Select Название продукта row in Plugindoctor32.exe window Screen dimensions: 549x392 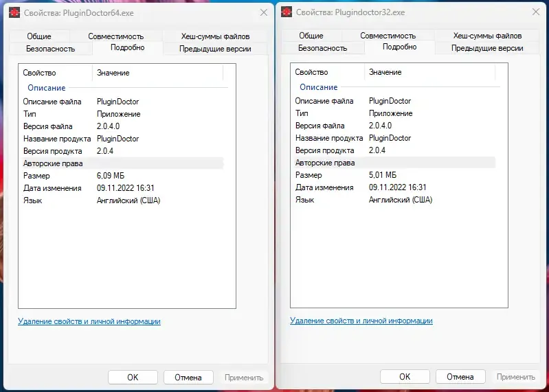coord(393,138)
